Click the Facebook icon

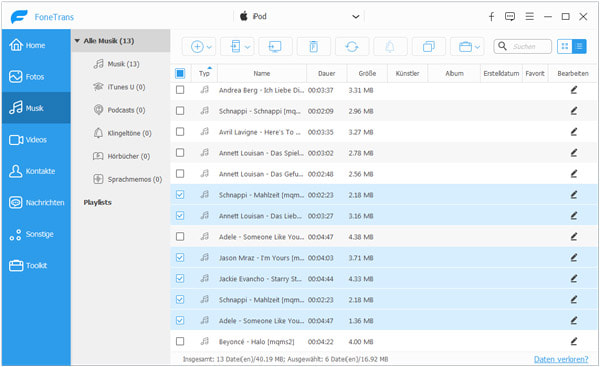491,16
